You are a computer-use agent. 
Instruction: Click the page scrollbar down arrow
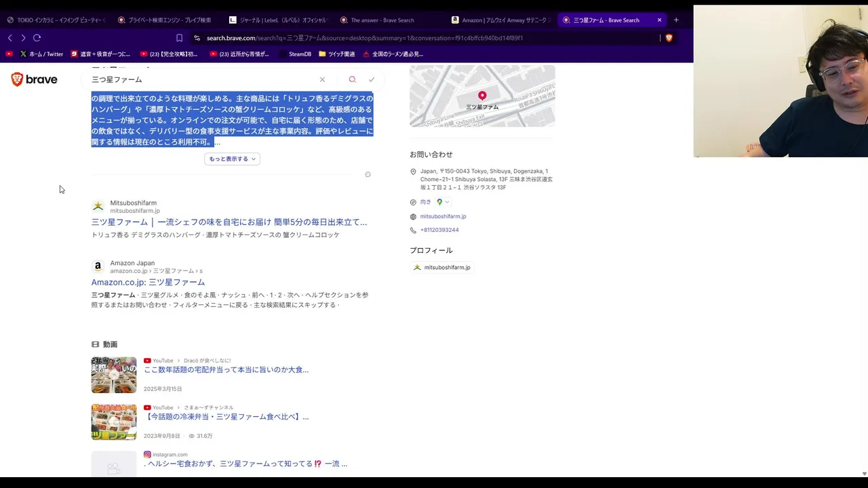click(864, 474)
